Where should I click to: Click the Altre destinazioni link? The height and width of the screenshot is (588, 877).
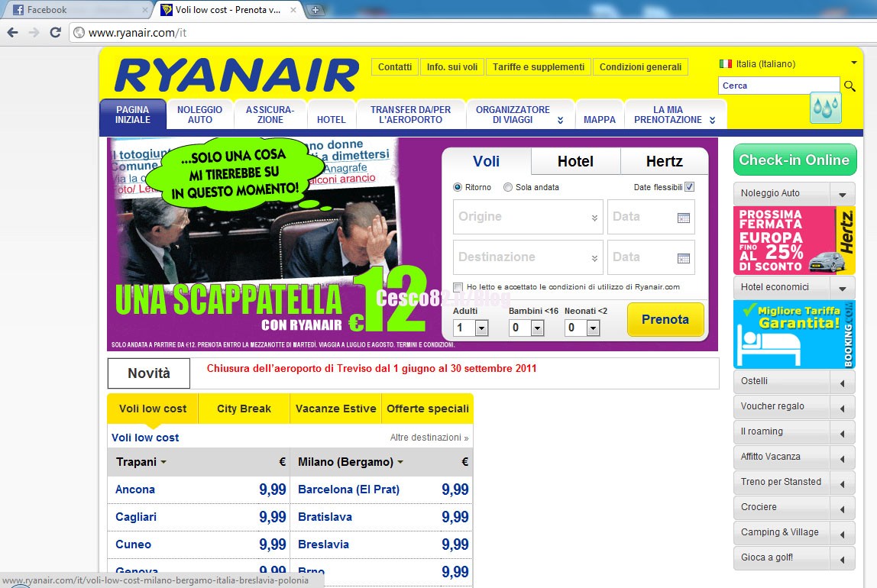[x=429, y=438]
